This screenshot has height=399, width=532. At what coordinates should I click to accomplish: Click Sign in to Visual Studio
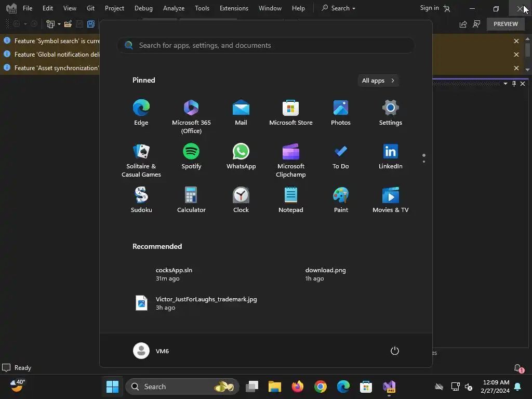[435, 8]
